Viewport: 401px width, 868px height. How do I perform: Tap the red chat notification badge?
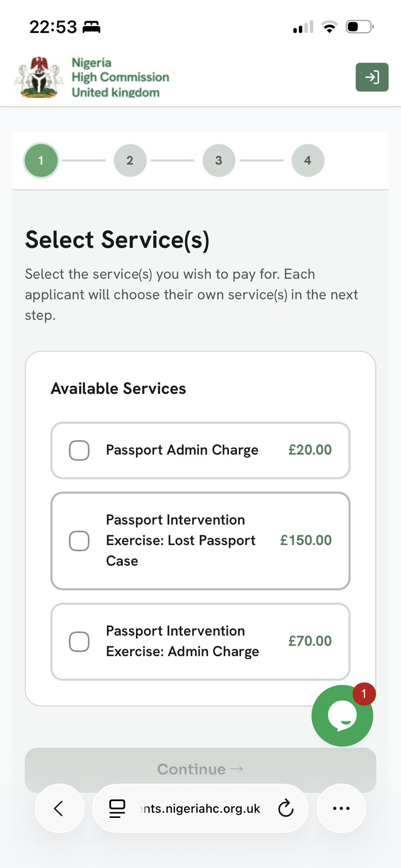(364, 694)
